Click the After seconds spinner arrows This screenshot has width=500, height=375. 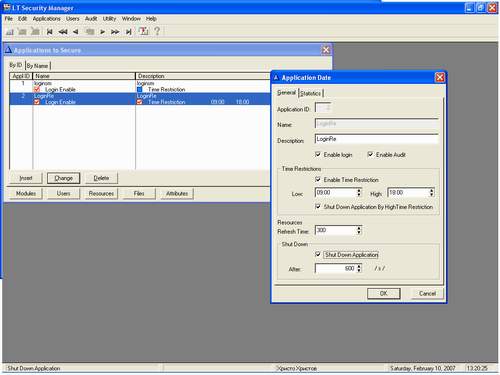click(359, 268)
